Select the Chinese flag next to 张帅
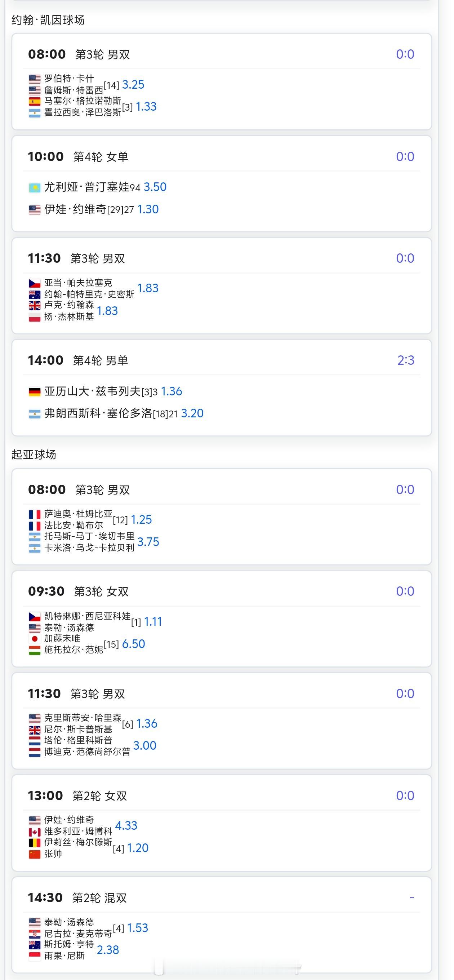 tap(35, 855)
